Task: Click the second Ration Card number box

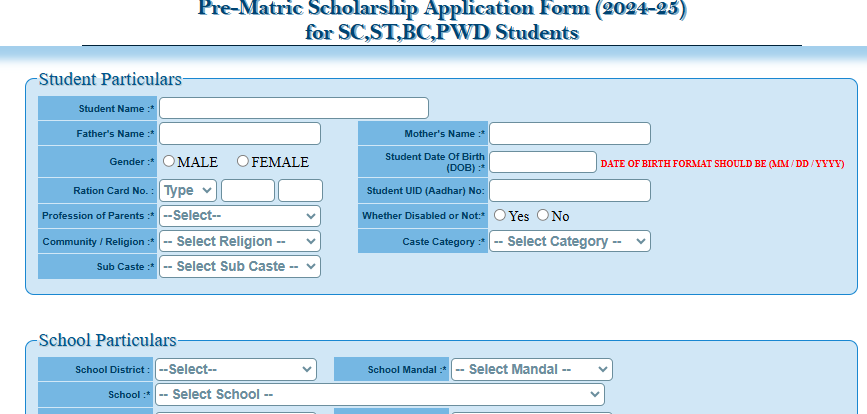Action: click(x=300, y=191)
